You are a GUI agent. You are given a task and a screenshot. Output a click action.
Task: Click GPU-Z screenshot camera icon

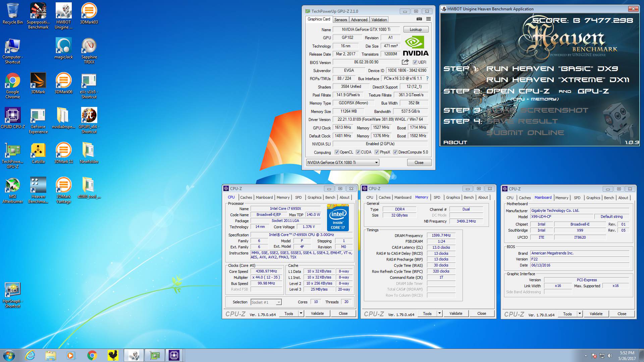click(x=419, y=19)
